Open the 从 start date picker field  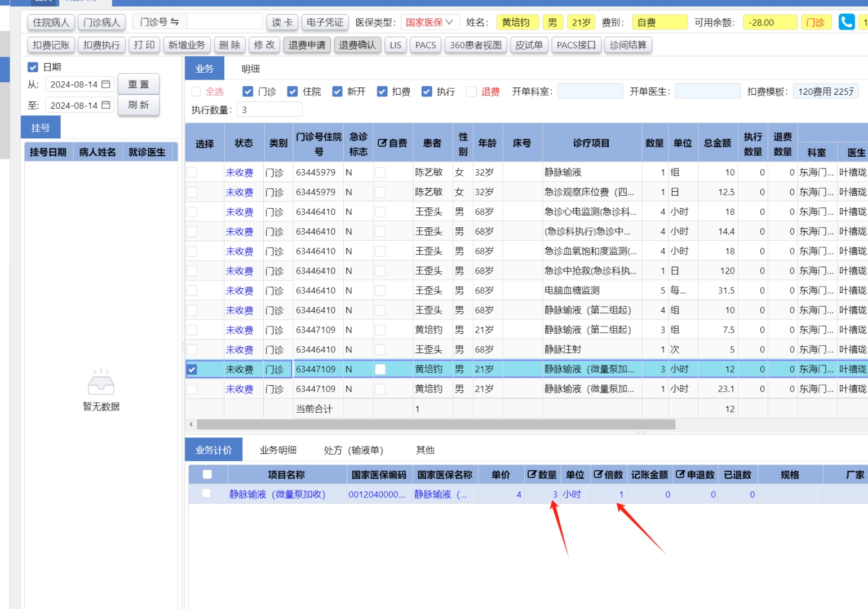[x=79, y=84]
